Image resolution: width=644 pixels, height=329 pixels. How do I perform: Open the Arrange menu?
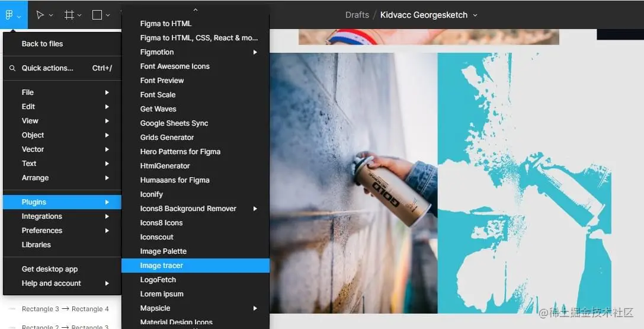point(62,177)
